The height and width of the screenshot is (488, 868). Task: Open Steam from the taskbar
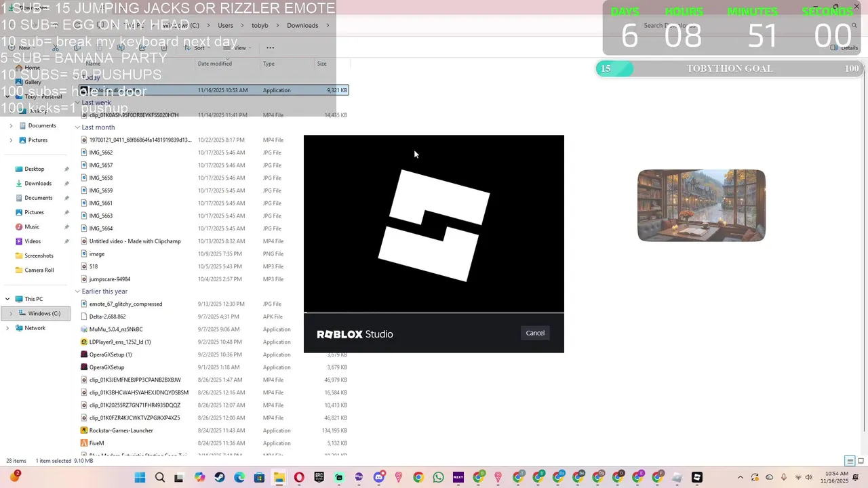[220, 478]
